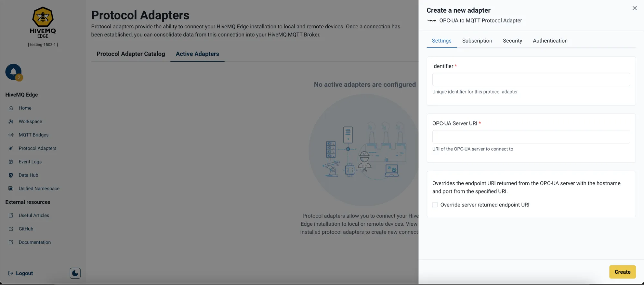Screen dimensions: 644x285
Task: Click the Documentation external link icon
Action: 11,242
